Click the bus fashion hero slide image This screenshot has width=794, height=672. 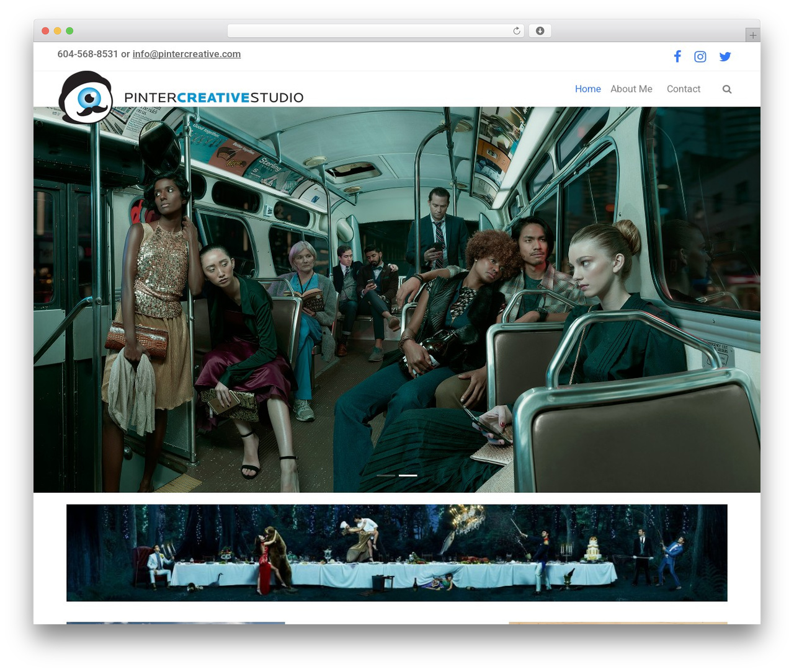pos(397,299)
